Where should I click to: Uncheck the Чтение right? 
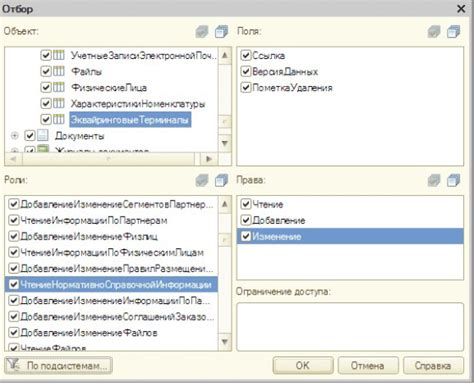click(246, 204)
